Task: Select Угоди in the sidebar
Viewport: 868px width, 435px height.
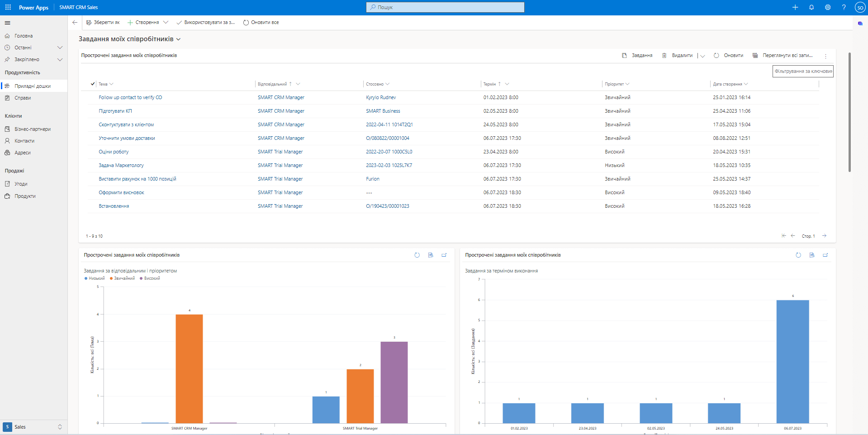Action: click(21, 184)
